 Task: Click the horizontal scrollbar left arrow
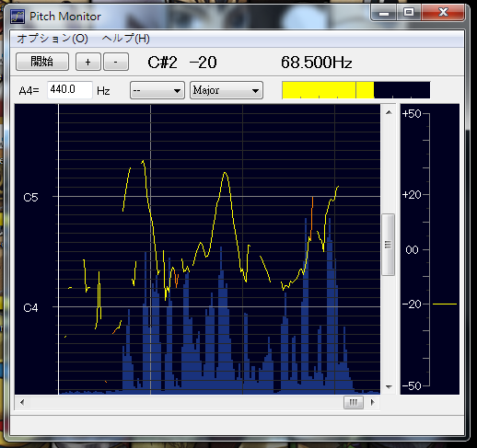click(22, 402)
